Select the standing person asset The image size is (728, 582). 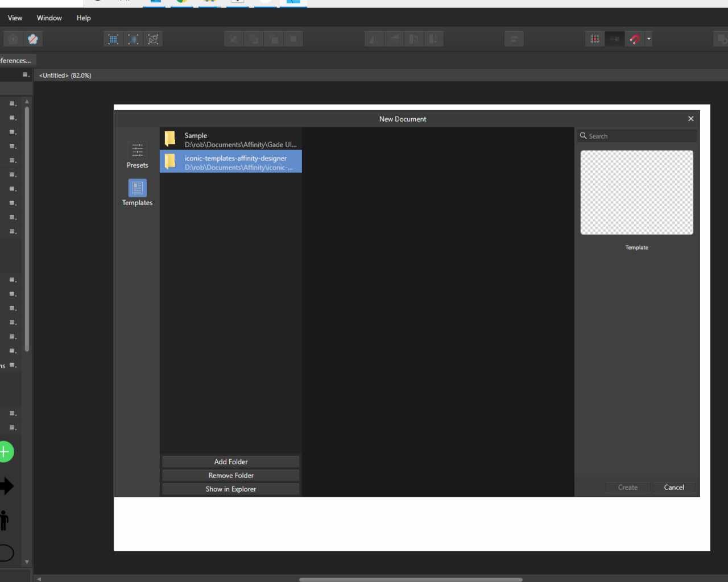point(5,520)
